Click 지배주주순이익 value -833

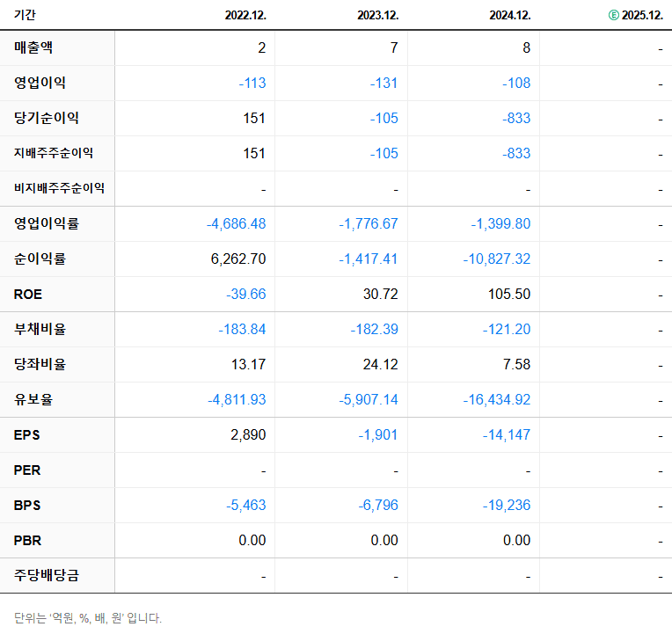[516, 153]
